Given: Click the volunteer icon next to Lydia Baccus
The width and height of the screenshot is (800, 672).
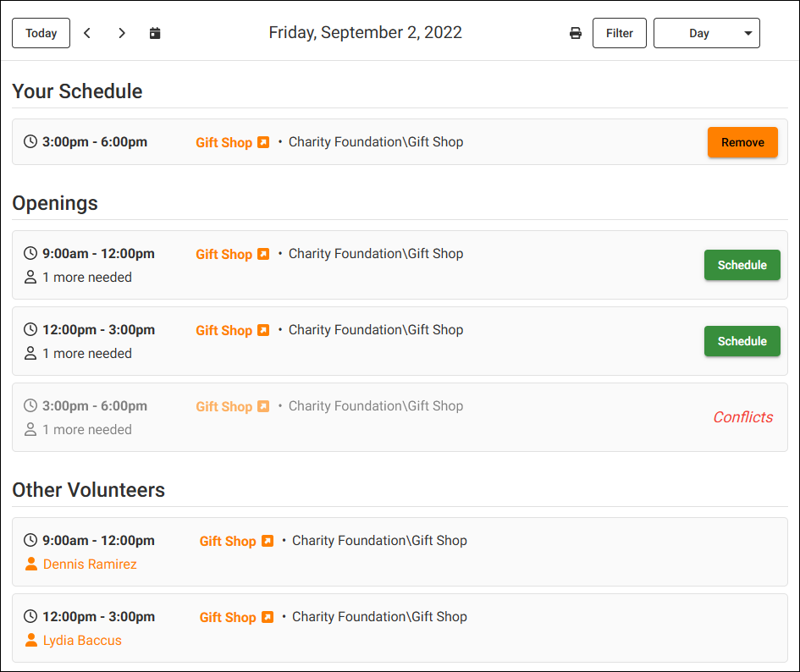Looking at the screenshot, I should coord(31,641).
